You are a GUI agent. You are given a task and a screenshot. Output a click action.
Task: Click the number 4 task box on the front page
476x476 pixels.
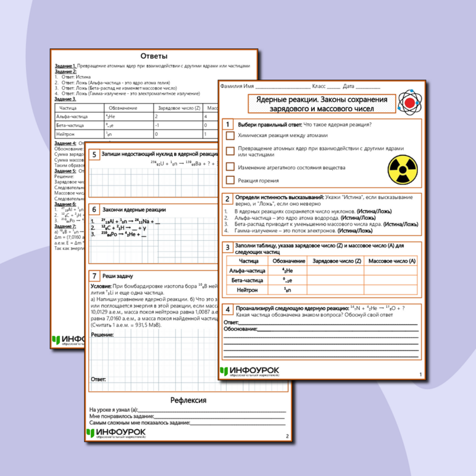click(x=228, y=309)
